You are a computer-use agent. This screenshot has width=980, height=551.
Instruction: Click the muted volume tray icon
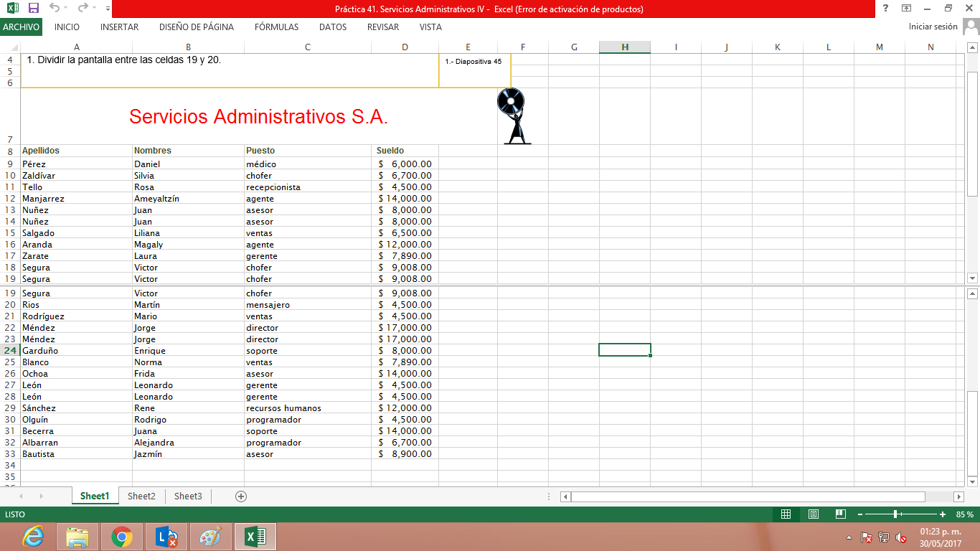click(902, 537)
